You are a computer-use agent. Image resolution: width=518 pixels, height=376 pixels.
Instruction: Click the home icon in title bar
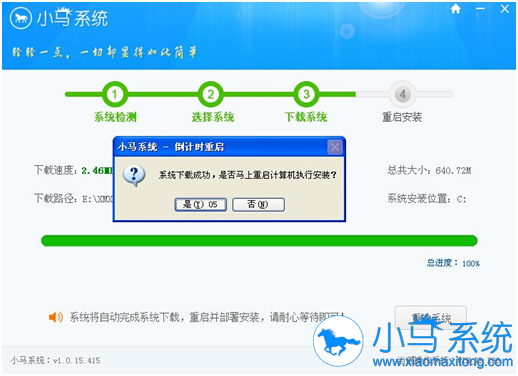(x=456, y=9)
